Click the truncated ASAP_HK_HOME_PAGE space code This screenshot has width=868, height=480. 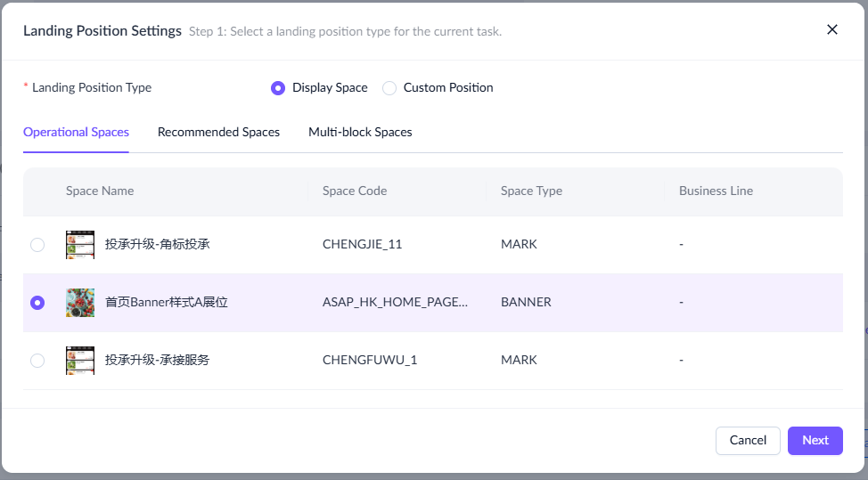click(x=395, y=303)
